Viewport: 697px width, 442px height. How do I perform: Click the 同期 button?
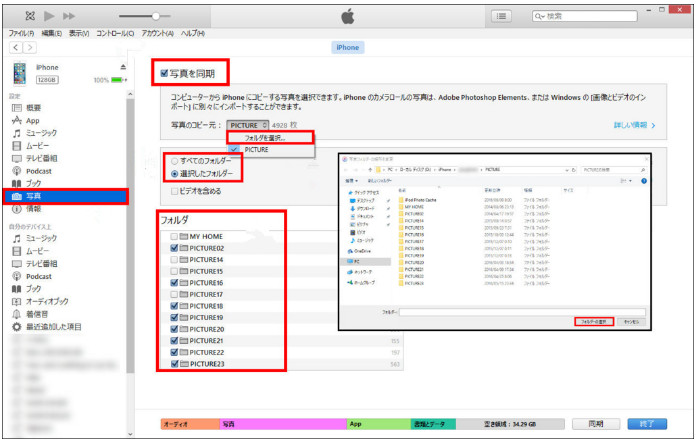pos(596,424)
